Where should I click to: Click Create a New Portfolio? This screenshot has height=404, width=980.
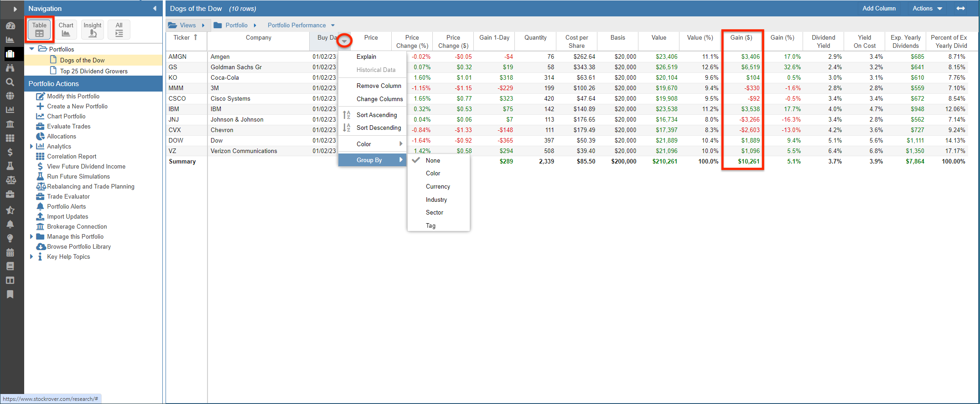(77, 106)
